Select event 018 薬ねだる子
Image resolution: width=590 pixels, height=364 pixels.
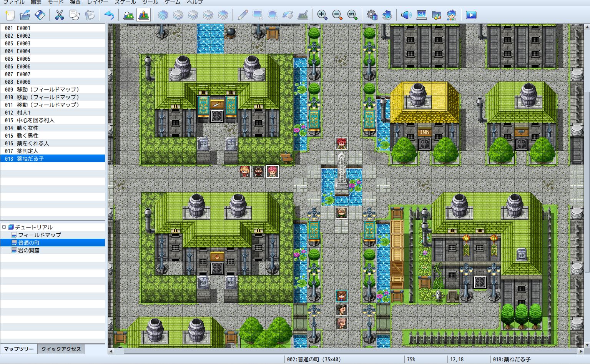[53, 158]
